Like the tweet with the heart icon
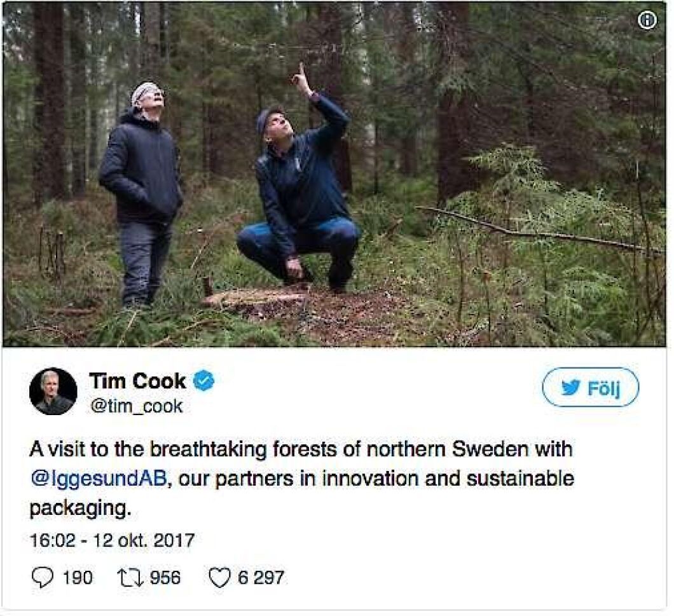The width and height of the screenshot is (674, 616). [x=219, y=577]
